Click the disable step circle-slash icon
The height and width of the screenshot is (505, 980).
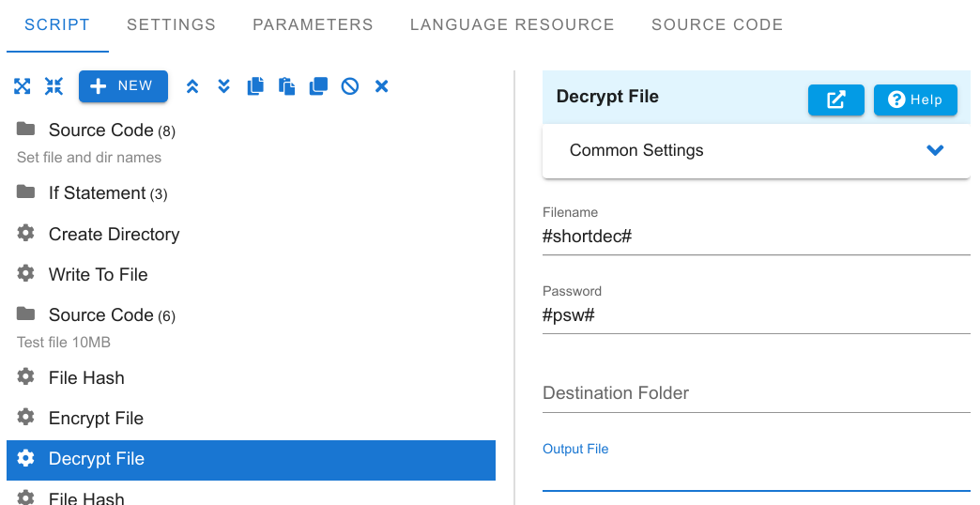coord(350,86)
